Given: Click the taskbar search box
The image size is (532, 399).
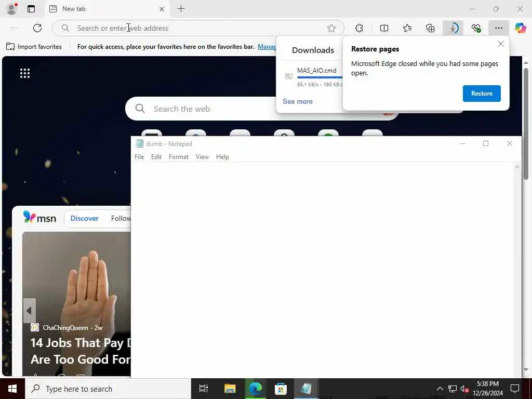Looking at the screenshot, I should click(108, 389).
